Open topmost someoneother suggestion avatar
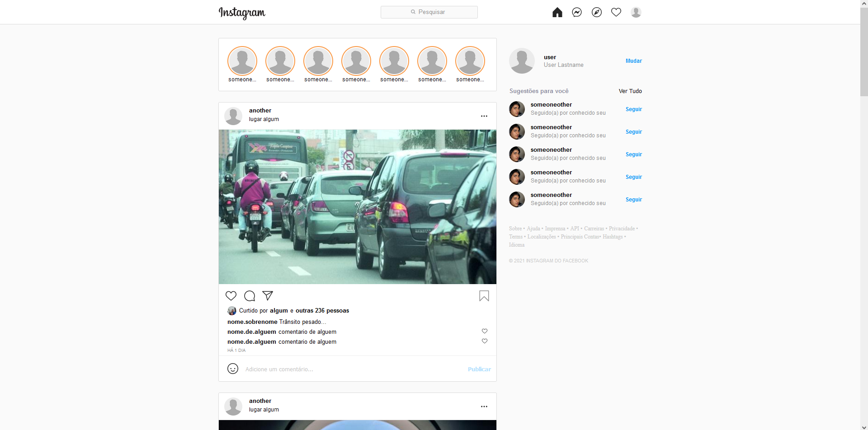 (x=517, y=109)
